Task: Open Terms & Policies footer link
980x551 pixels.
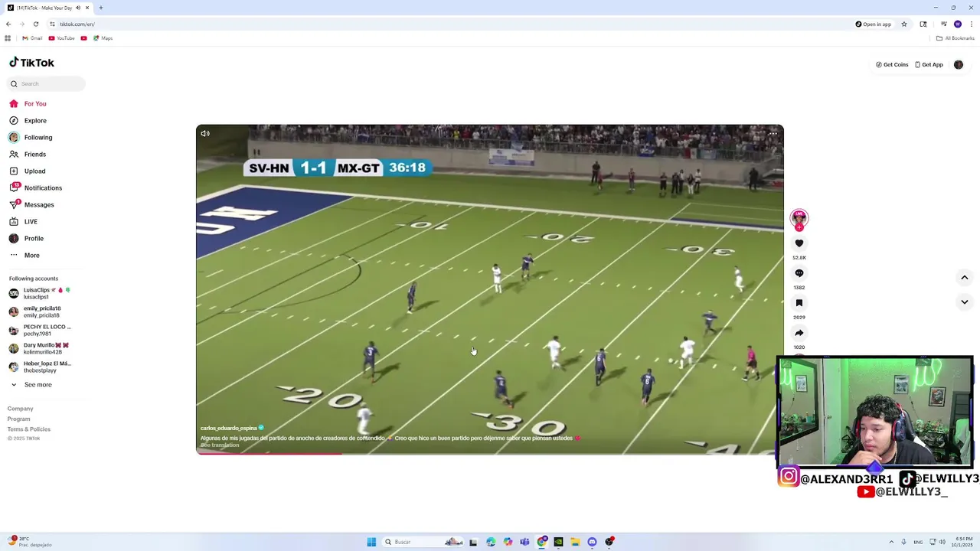Action: coord(29,429)
